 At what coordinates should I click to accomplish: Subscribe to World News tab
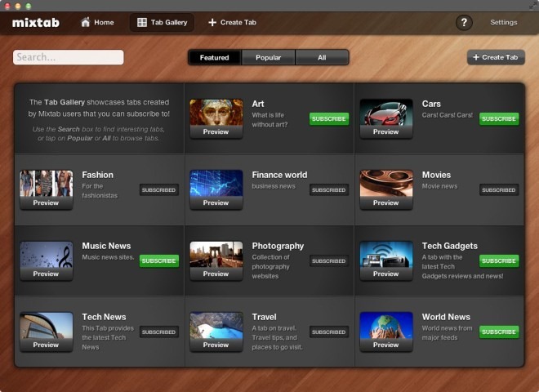[x=499, y=332]
